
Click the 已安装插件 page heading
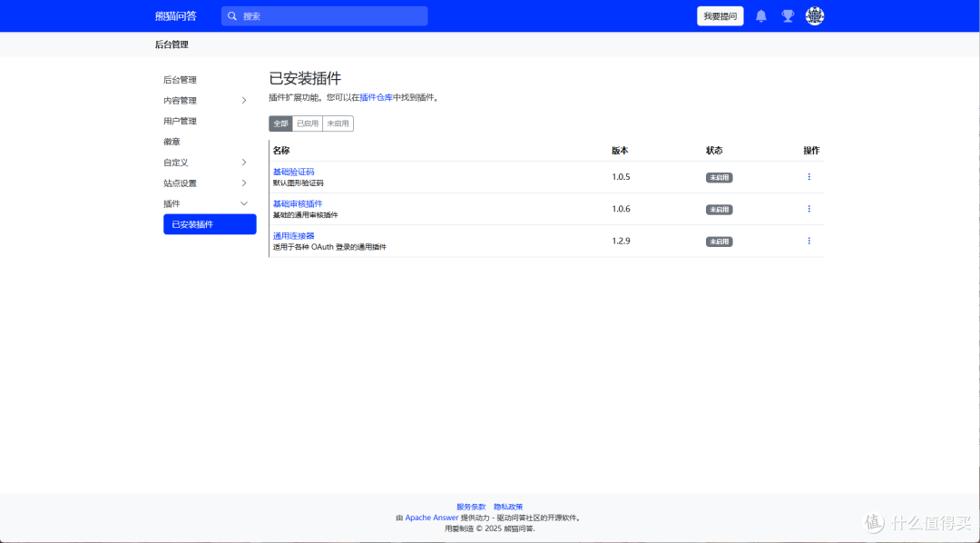pos(305,79)
